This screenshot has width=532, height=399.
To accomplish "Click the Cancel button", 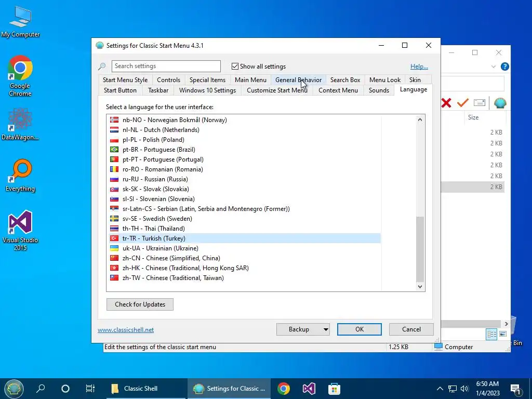I will point(411,329).
